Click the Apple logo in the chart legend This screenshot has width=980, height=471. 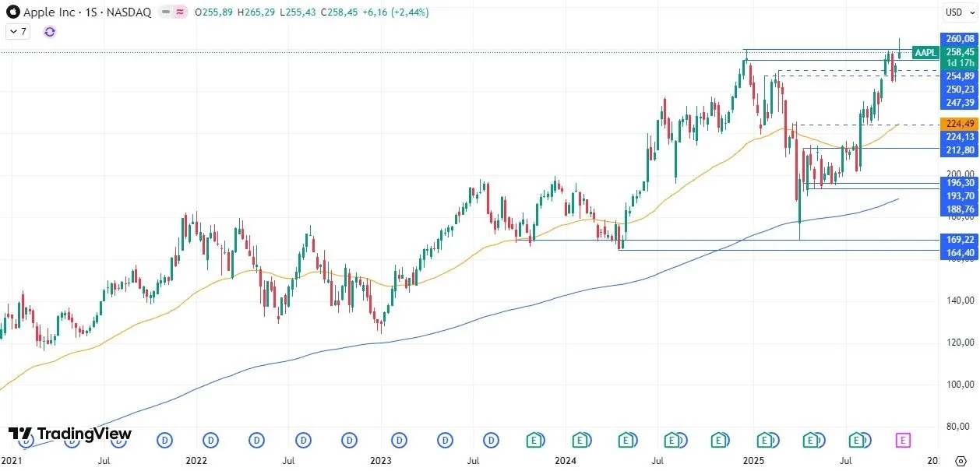pos(14,12)
